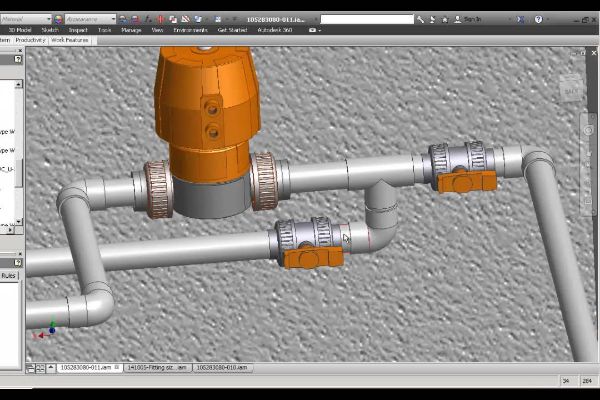Switch to the 141005-Fitting siz document tab
Screen dimensions: 600x400
click(x=157, y=368)
